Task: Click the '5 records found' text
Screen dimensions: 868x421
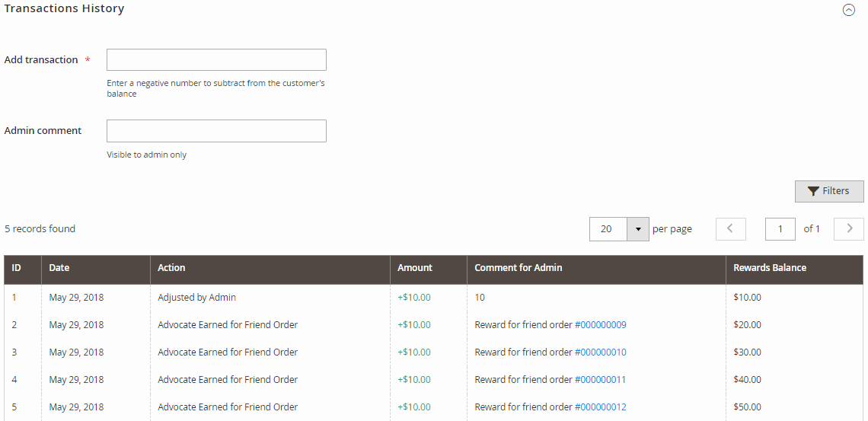Action: (x=40, y=228)
